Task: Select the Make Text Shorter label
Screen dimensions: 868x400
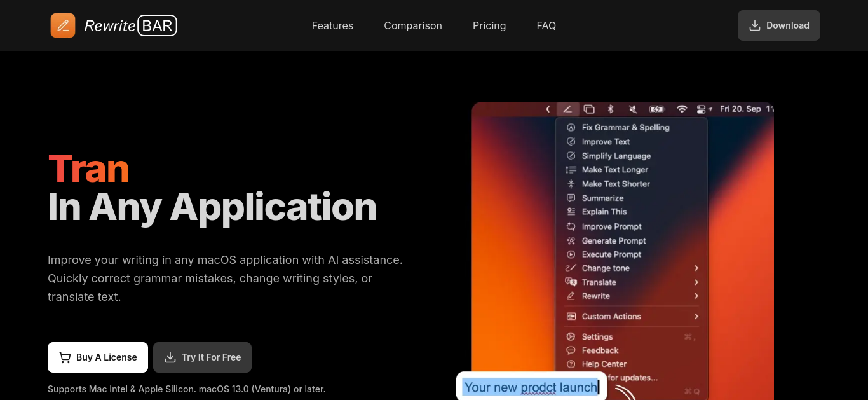Action: click(616, 184)
